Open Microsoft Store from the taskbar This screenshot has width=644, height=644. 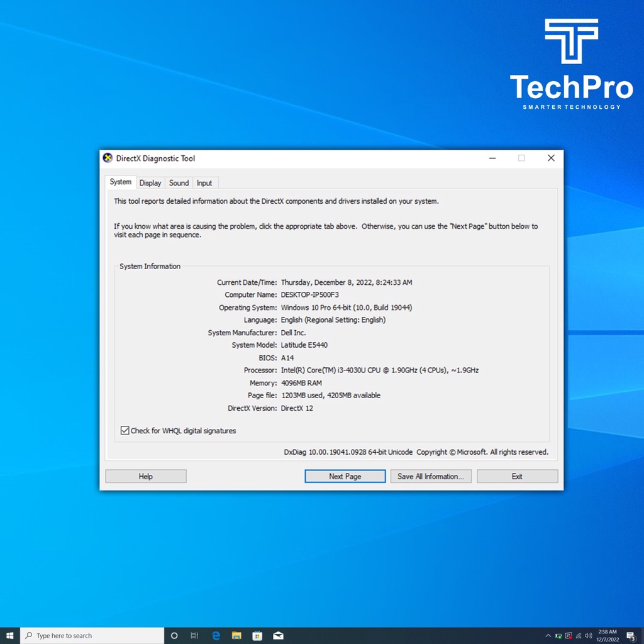(257, 635)
